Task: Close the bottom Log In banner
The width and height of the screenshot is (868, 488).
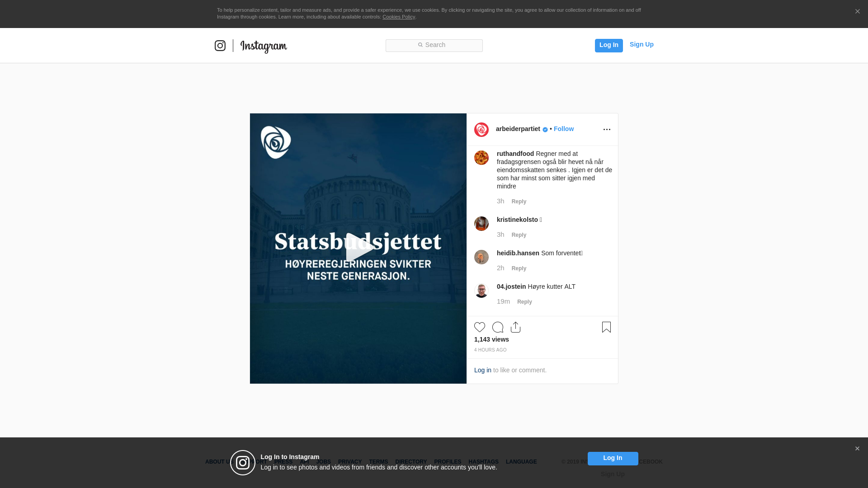Action: 857,449
